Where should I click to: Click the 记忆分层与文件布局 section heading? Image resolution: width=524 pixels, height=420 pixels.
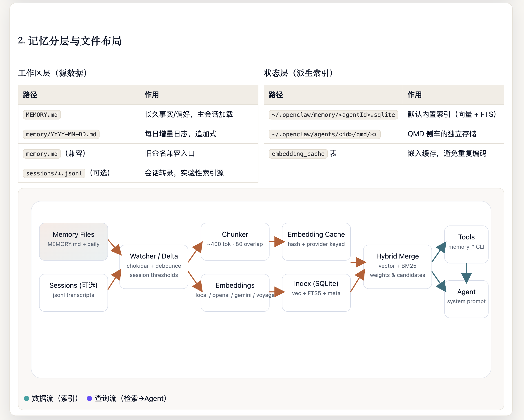point(70,41)
